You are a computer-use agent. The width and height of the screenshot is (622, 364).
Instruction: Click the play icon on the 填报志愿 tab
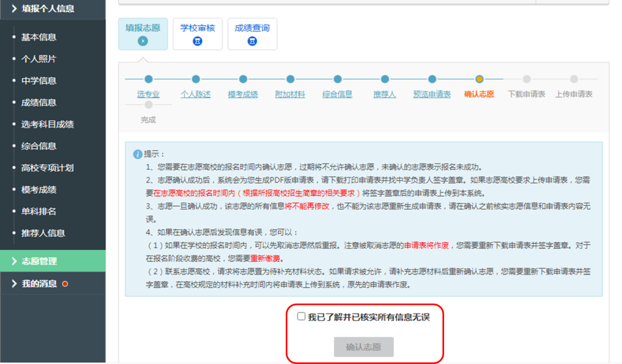point(143,40)
